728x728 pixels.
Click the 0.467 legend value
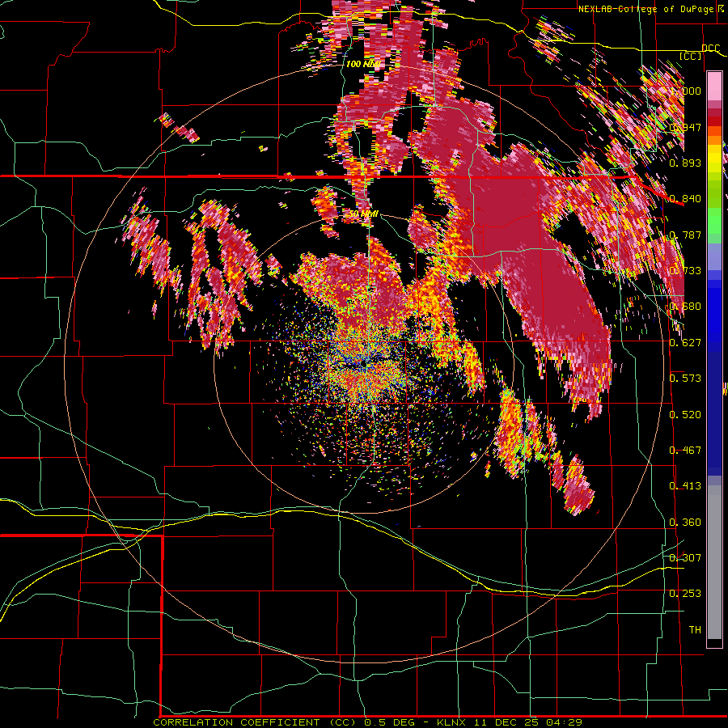[x=685, y=451]
